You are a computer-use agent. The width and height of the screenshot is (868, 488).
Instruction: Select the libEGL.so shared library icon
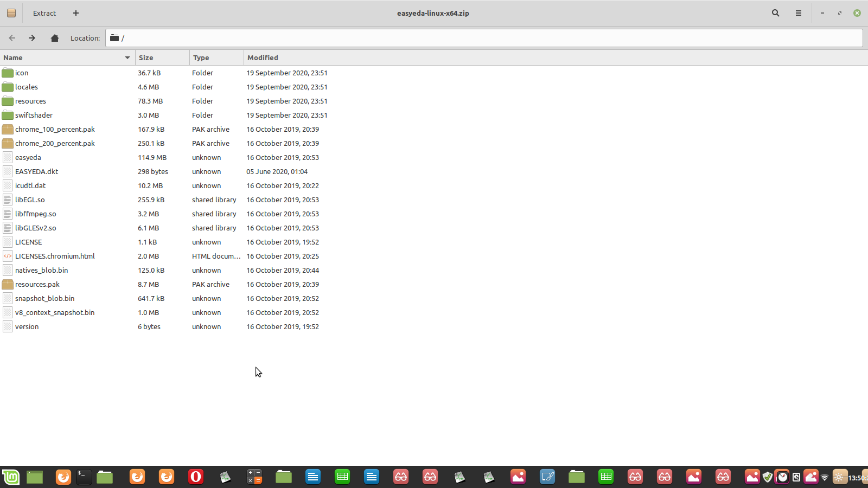click(8, 200)
